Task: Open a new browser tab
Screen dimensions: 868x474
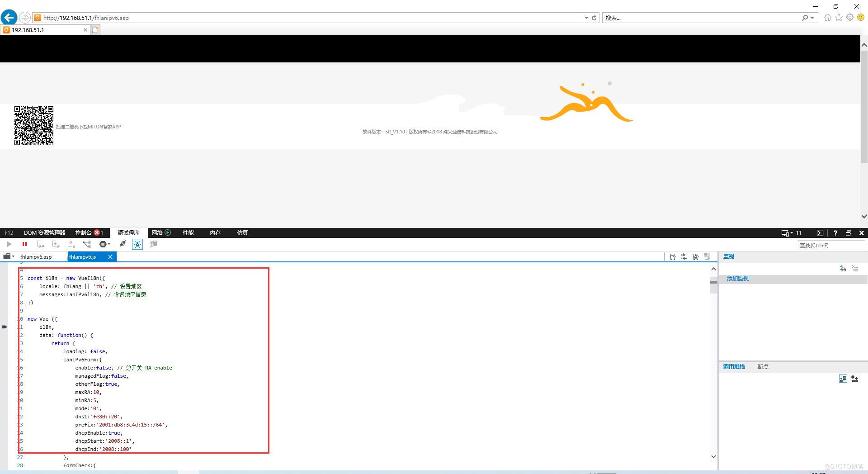Action: point(95,30)
